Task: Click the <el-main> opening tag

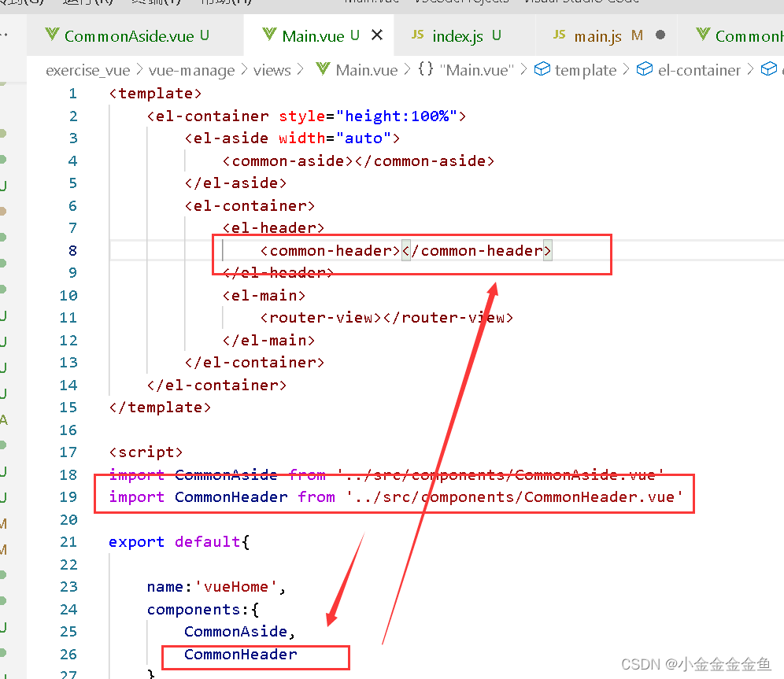Action: (264, 295)
